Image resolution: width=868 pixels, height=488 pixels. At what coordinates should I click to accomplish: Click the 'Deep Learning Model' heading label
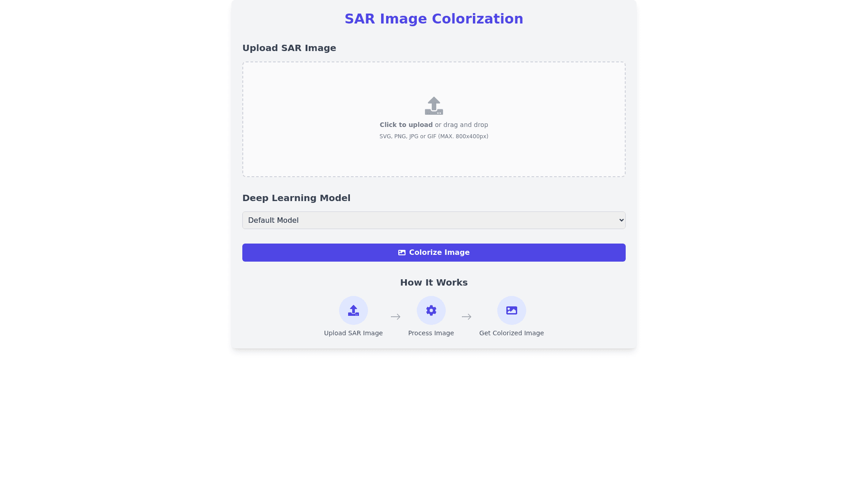pyautogui.click(x=296, y=198)
